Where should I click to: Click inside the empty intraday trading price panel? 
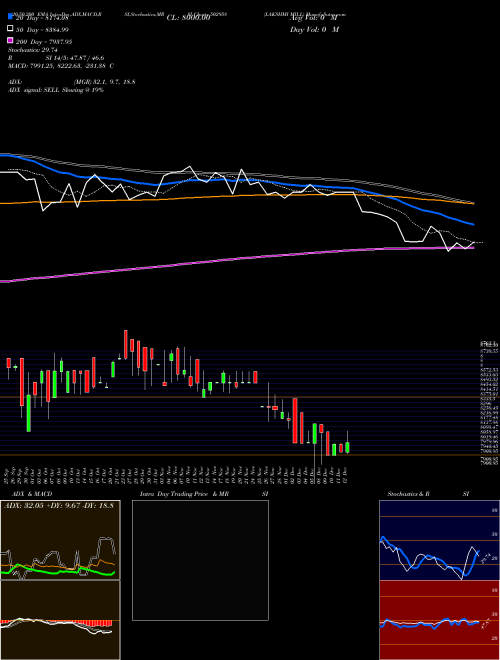200,560
